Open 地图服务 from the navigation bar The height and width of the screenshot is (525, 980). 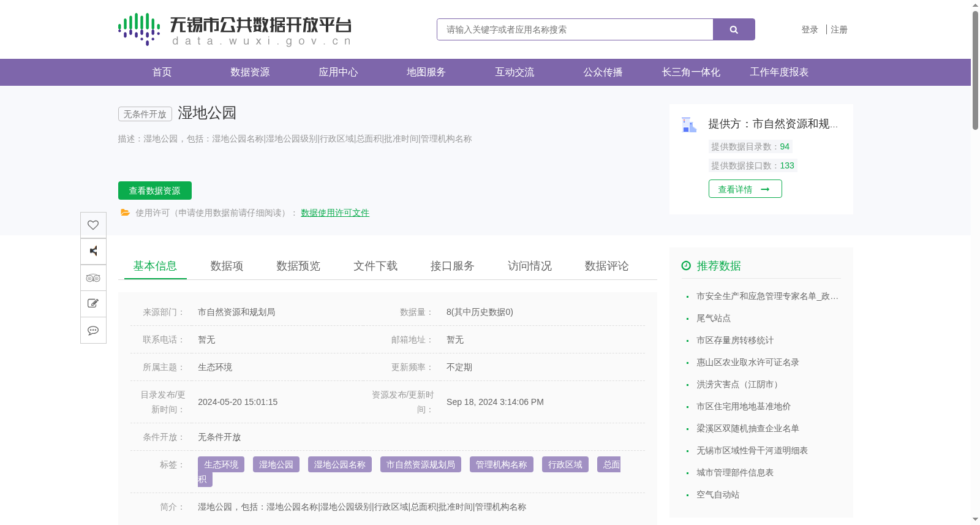(426, 72)
